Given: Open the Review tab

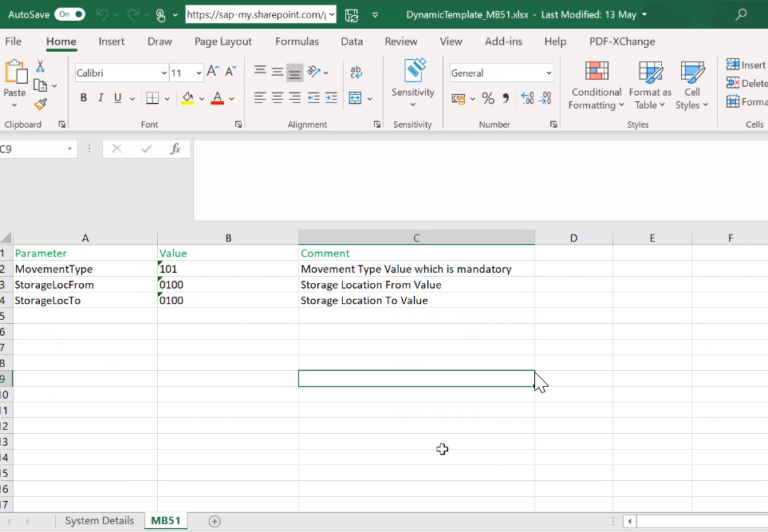Looking at the screenshot, I should pos(400,41).
